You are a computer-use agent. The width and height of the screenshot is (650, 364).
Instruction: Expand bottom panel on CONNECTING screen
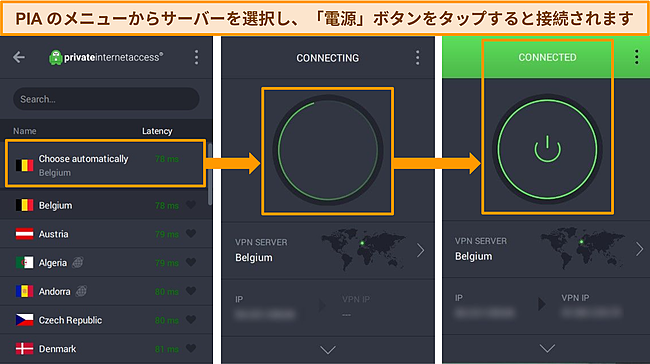[328, 350]
